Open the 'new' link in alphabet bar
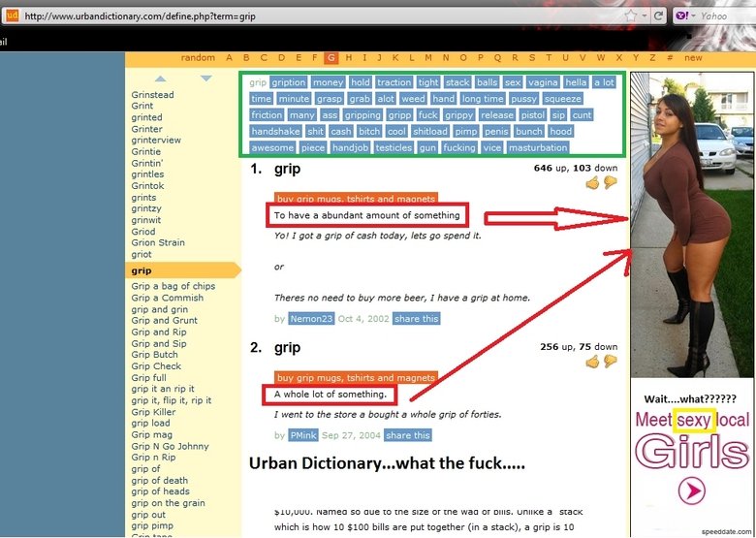The image size is (756, 538). (693, 58)
